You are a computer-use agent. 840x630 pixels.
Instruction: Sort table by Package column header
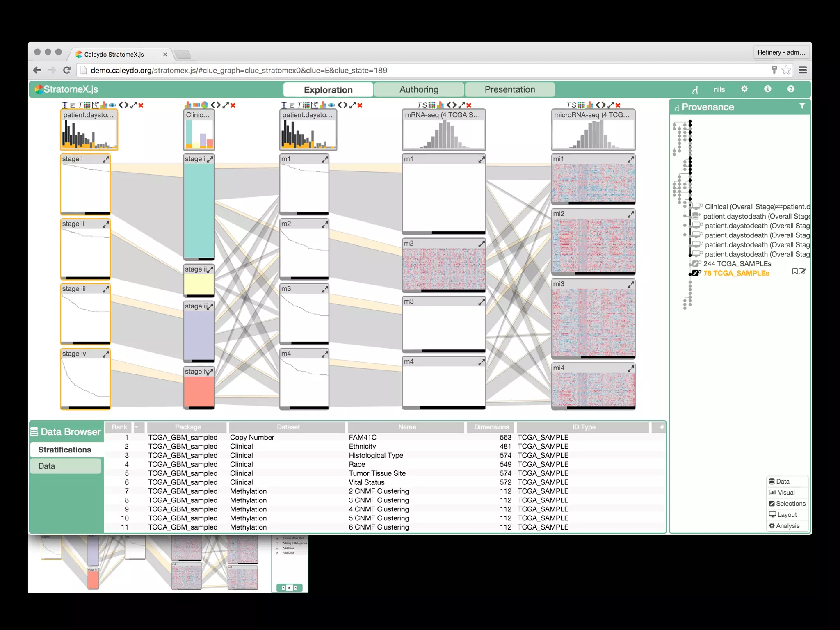(x=187, y=427)
